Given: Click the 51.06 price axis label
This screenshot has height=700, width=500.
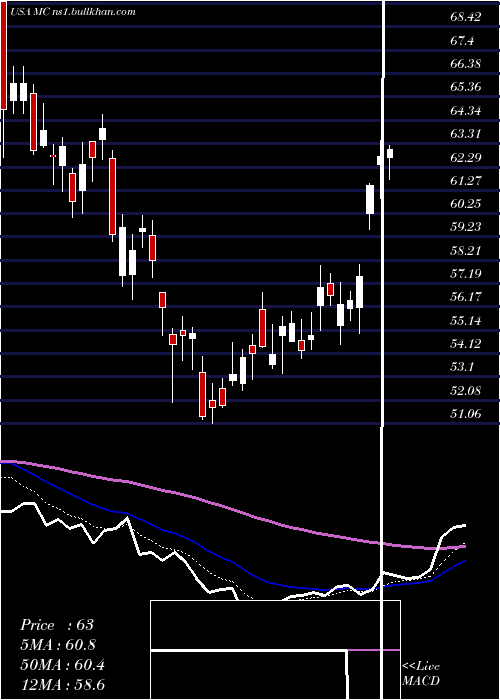Looking at the screenshot, I should 466,414.
